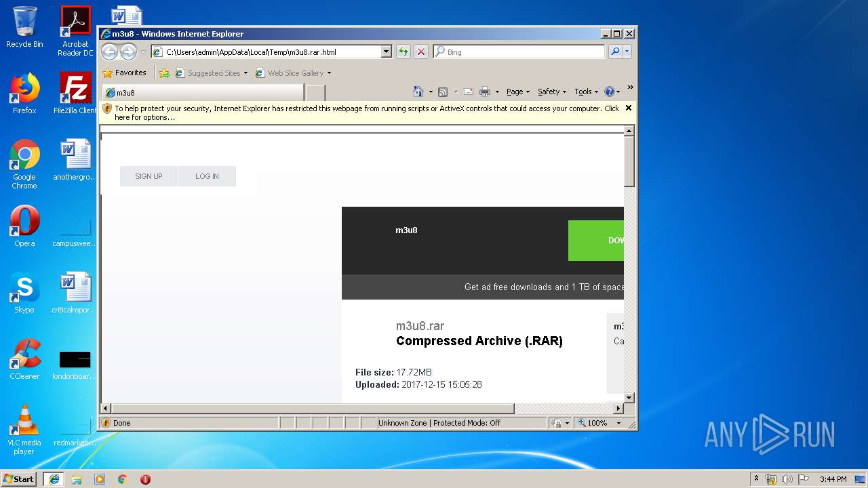This screenshot has width=868, height=488.
Task: Open the Tools menu
Action: (587, 91)
